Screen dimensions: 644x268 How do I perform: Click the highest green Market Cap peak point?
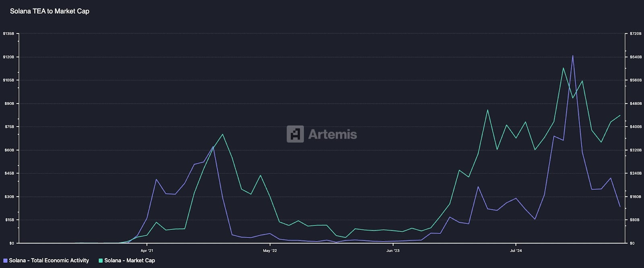coord(563,68)
